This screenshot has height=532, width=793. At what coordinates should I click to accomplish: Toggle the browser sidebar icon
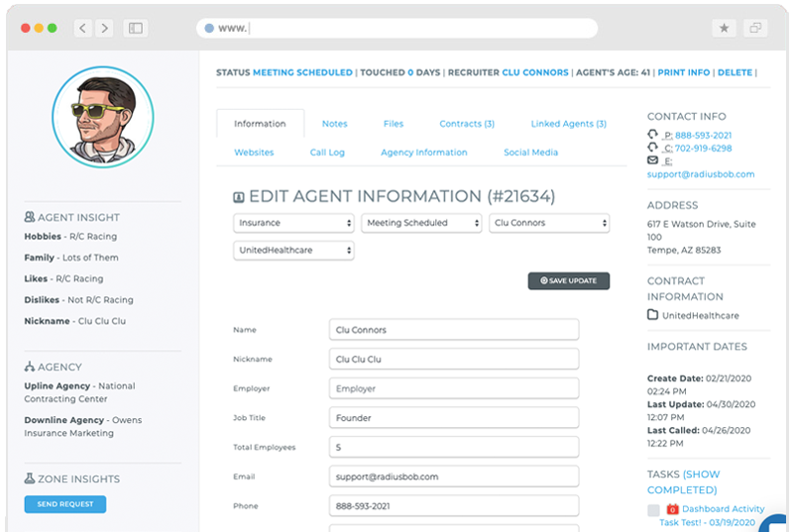(136, 29)
